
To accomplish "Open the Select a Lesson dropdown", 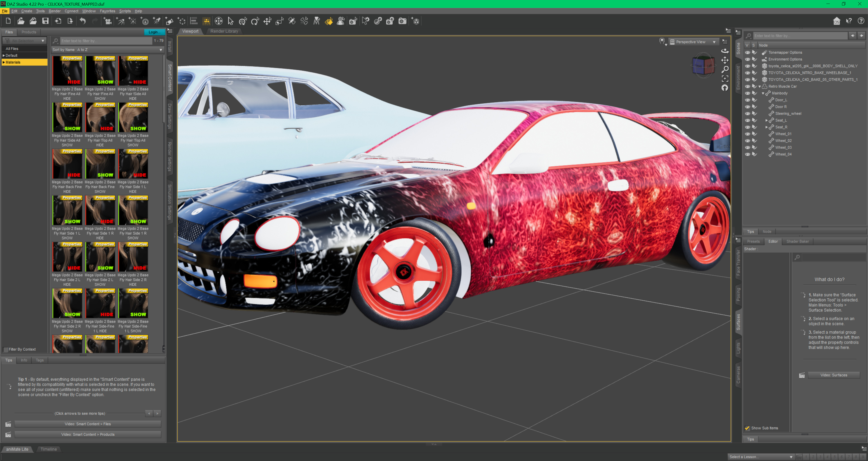I will coord(761,457).
